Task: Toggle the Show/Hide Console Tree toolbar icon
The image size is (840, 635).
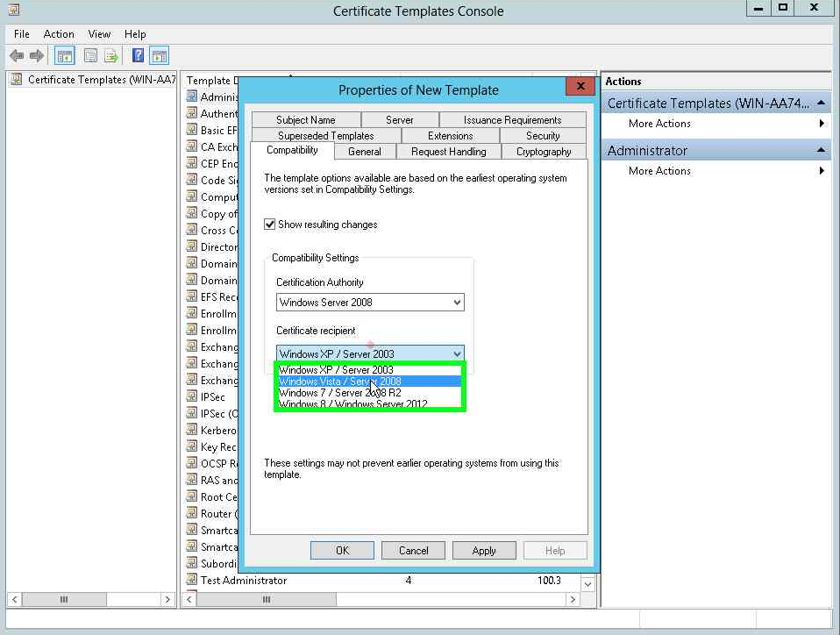Action: 65,56
